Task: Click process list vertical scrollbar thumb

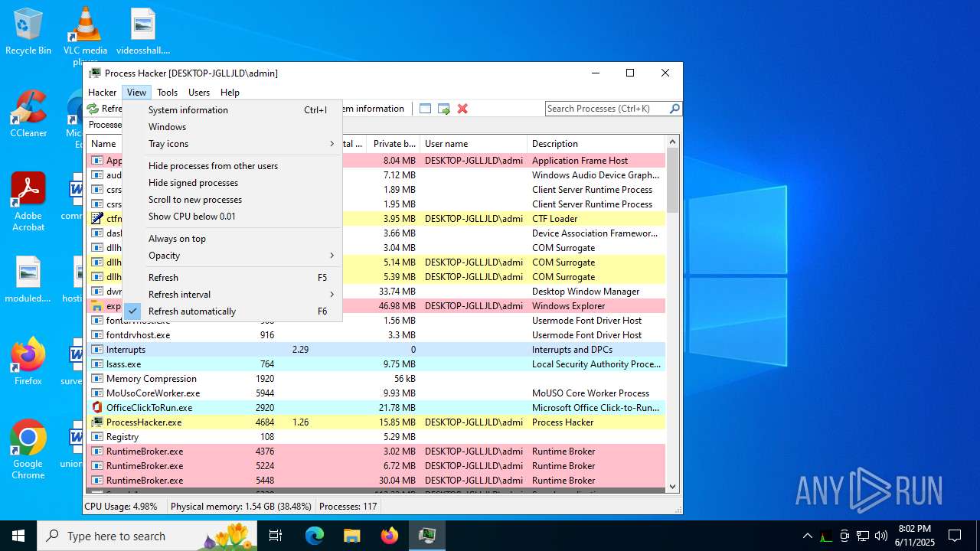Action: point(672,180)
